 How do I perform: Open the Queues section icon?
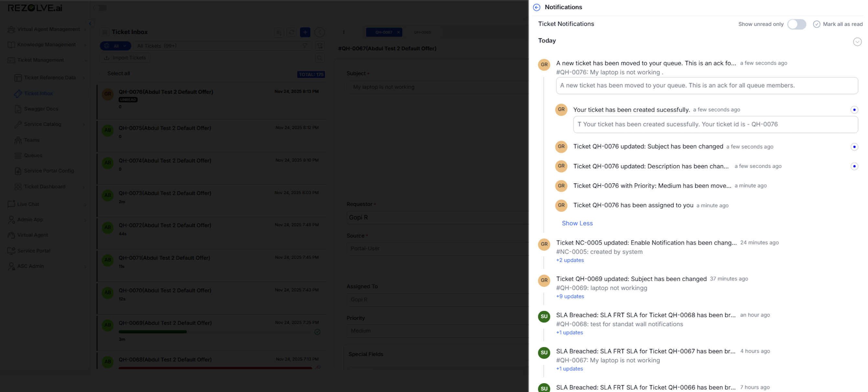18,155
